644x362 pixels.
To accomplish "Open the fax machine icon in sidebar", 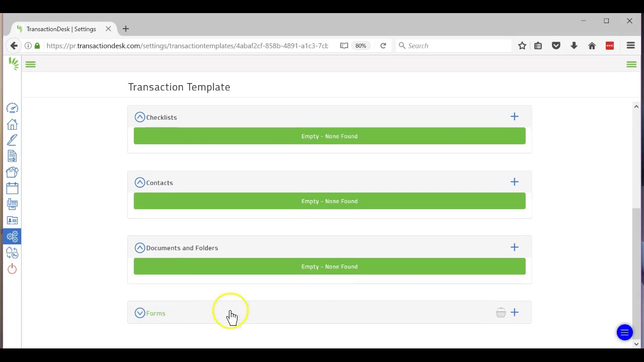I will tap(12, 205).
